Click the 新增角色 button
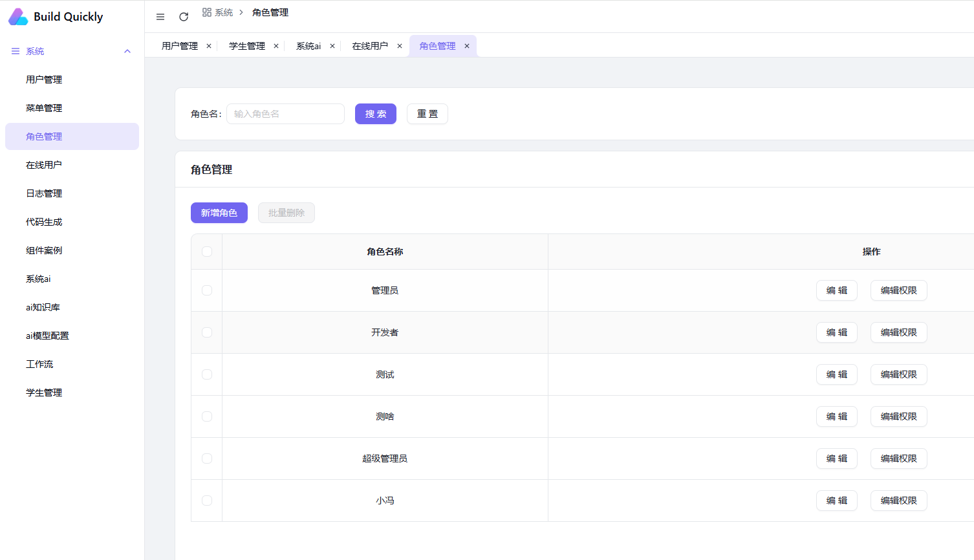 (x=219, y=213)
